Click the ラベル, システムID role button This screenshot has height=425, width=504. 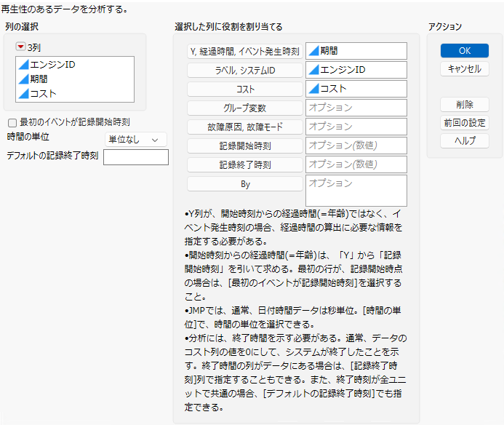(x=244, y=71)
